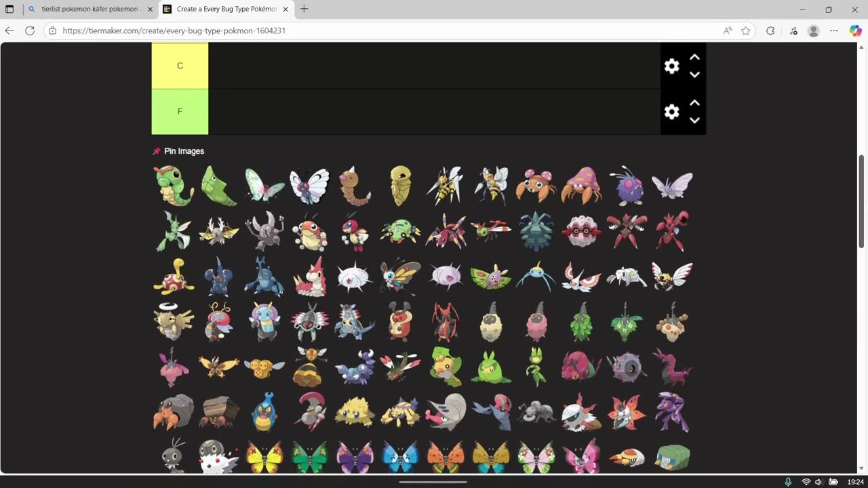The width and height of the screenshot is (868, 488).
Task: Open browser settings and more menu
Action: (x=835, y=30)
